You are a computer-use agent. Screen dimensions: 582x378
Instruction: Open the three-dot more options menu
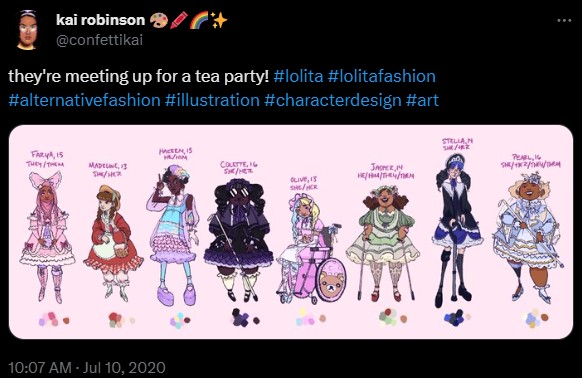pos(564,21)
